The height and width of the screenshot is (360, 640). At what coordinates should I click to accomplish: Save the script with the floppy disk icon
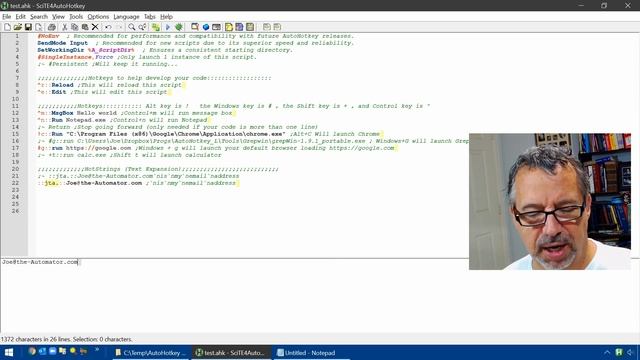coord(28,27)
